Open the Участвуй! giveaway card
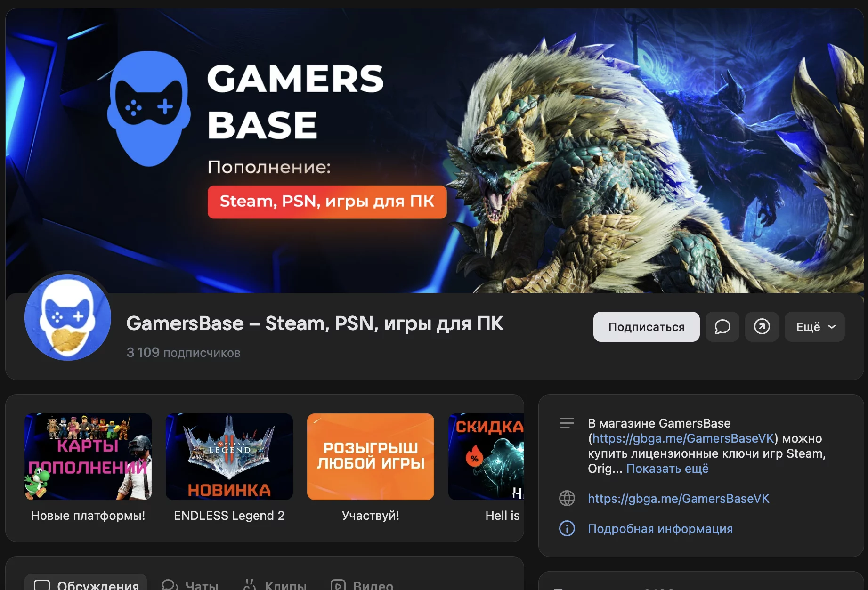Viewport: 868px width, 590px height. coord(371,468)
